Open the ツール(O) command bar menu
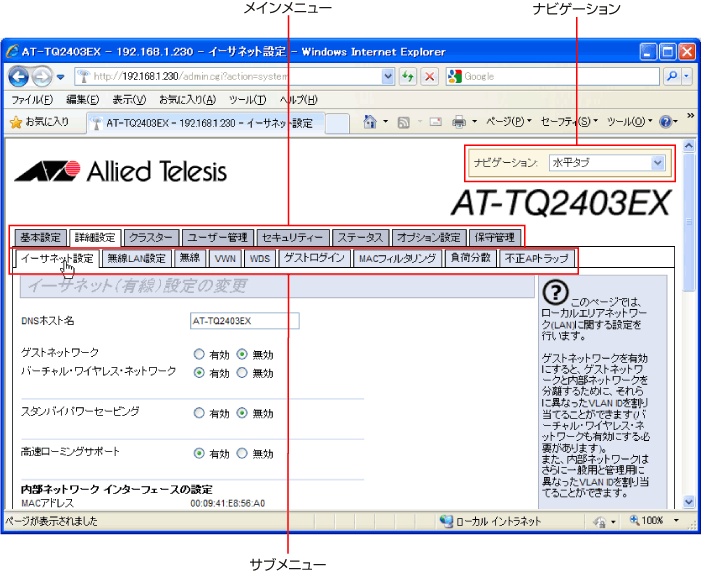Image resolution: width=702 pixels, height=573 pixels. [x=629, y=121]
